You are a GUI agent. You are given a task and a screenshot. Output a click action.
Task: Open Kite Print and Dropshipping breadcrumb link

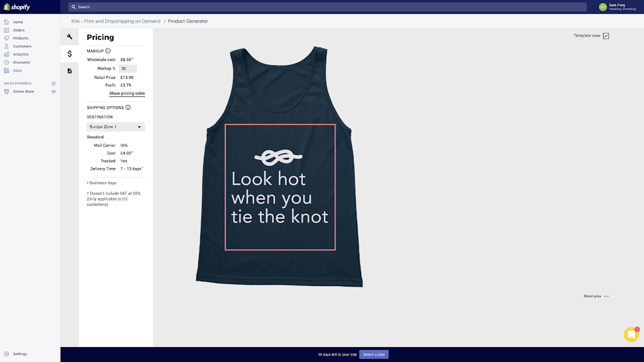pyautogui.click(x=116, y=21)
